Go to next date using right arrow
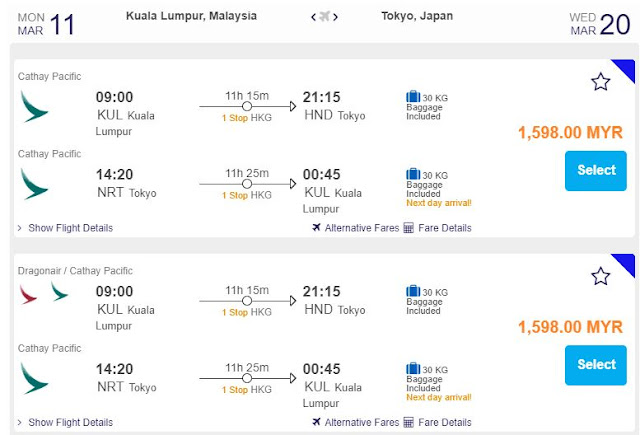 336,17
